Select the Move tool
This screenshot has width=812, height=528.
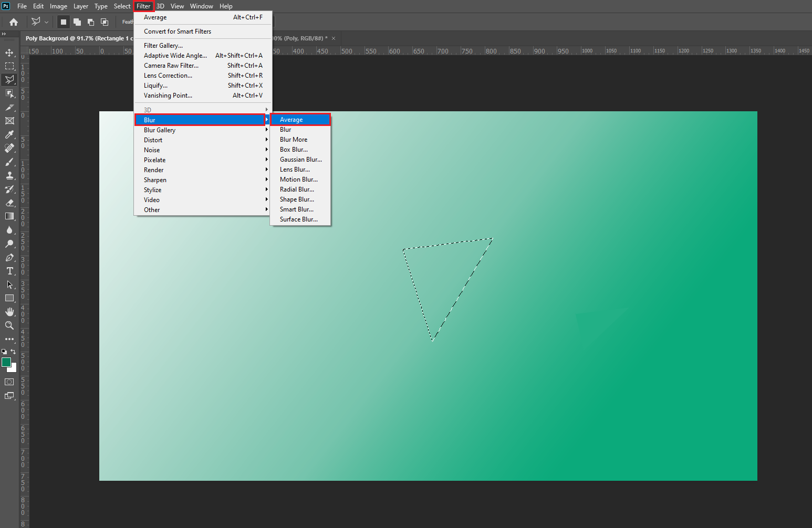click(x=9, y=52)
